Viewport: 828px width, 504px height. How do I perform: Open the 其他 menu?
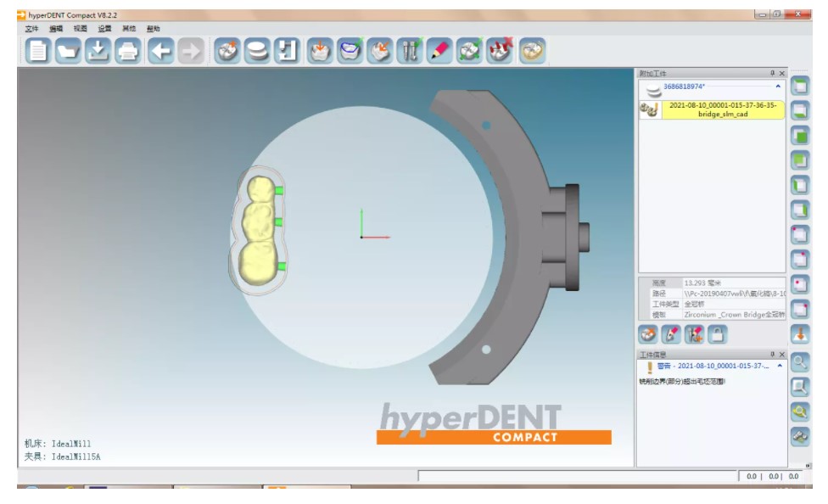click(x=129, y=29)
